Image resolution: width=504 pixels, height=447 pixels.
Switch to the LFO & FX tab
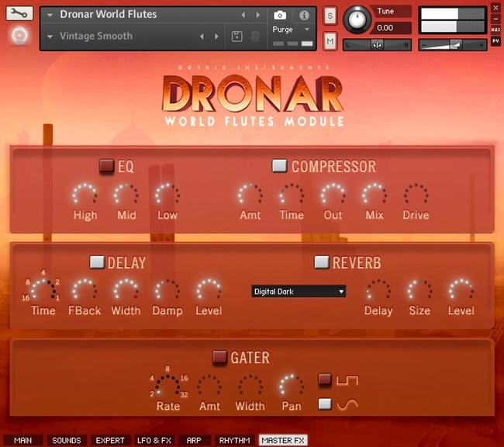154,440
